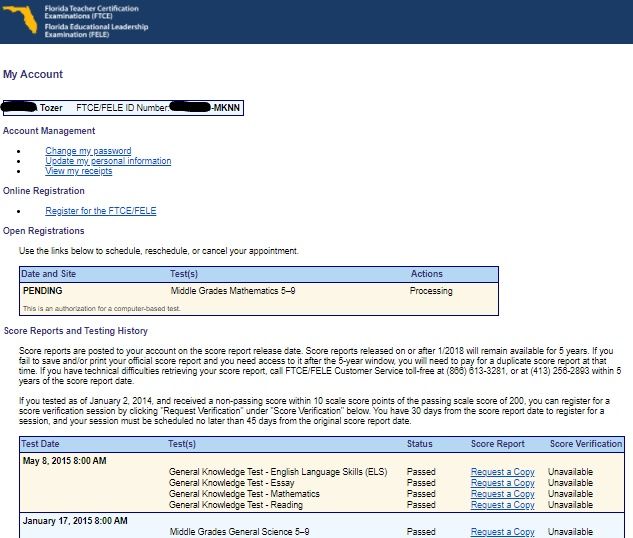Click General Knowledge Test - Essay row text
This screenshot has height=538, width=633.
231,483
